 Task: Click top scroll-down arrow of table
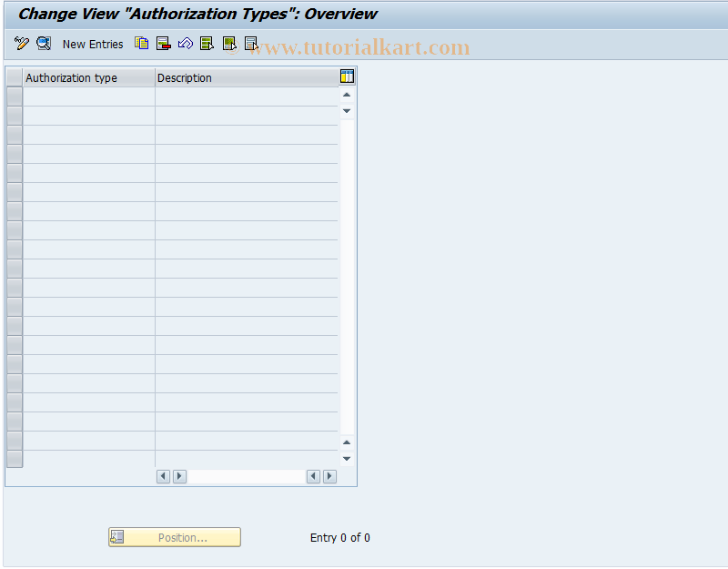(x=347, y=111)
